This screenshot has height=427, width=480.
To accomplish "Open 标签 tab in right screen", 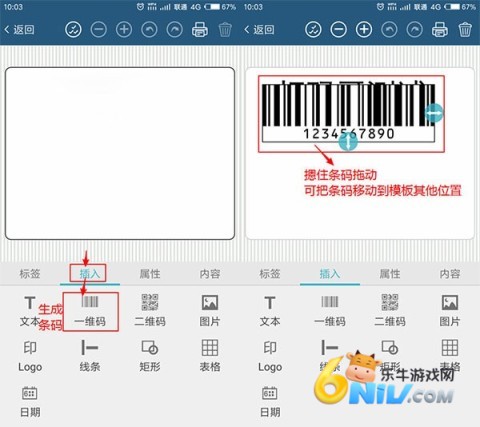I will click(x=270, y=274).
